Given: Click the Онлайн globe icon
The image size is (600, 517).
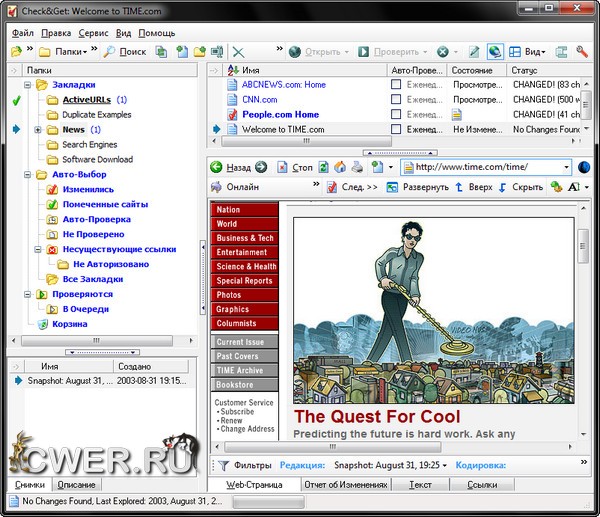Looking at the screenshot, I should (216, 187).
